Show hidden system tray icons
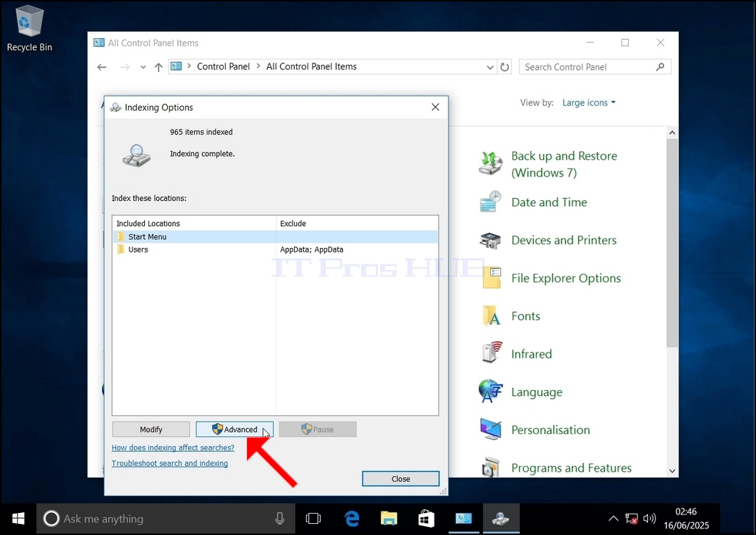The height and width of the screenshot is (535, 756). click(613, 519)
